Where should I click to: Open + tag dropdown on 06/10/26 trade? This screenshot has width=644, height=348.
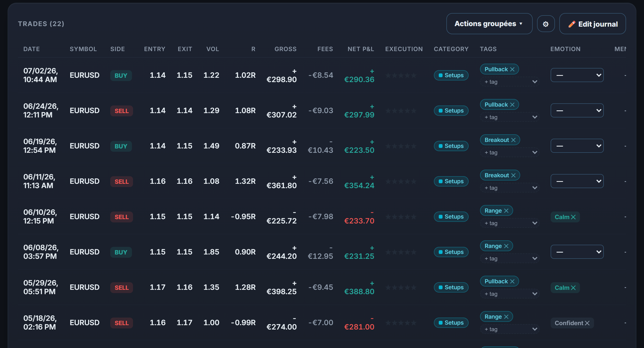click(510, 224)
